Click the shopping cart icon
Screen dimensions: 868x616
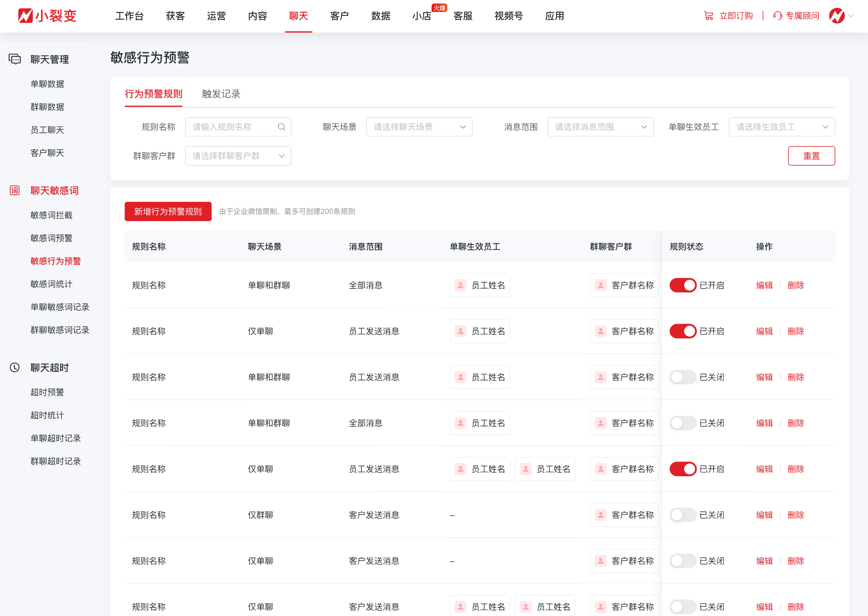coord(708,16)
